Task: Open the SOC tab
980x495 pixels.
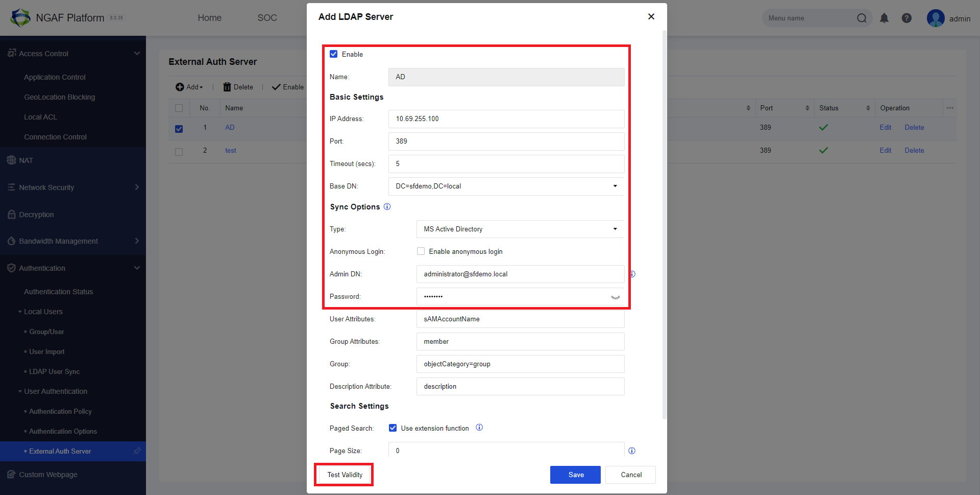Action: pyautogui.click(x=267, y=18)
